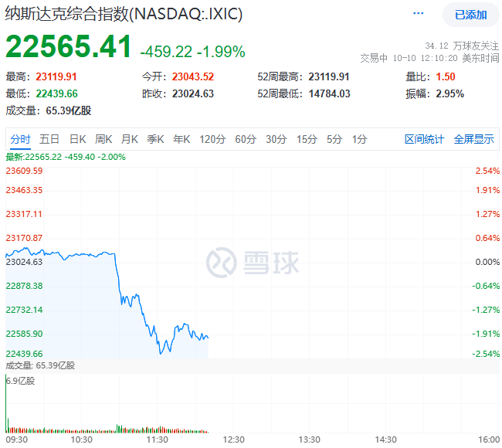The image size is (502, 448).
Task: Choose the 30分 interval chart
Action: [276, 139]
